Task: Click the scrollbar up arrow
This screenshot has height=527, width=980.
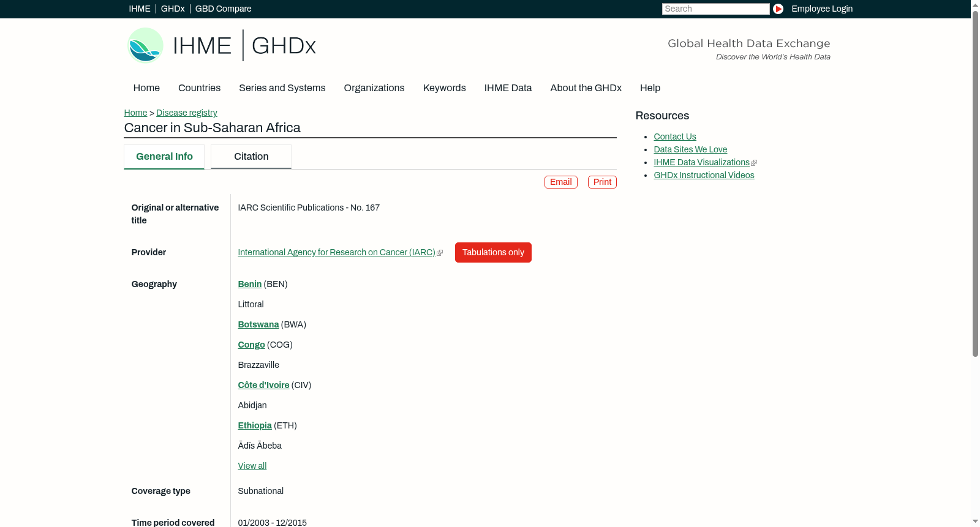Action: (975, 5)
